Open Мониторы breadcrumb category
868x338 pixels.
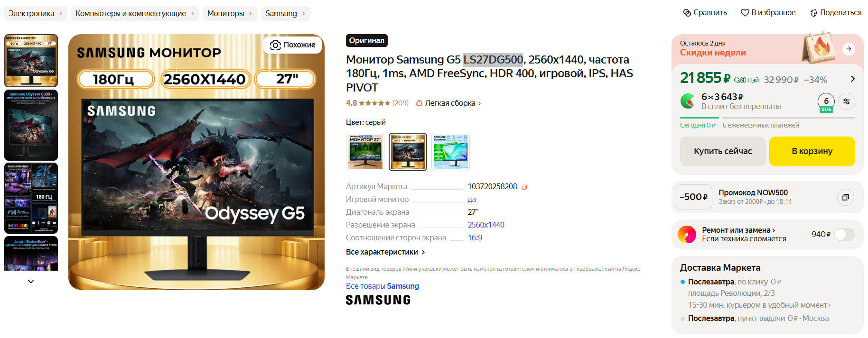pos(230,13)
